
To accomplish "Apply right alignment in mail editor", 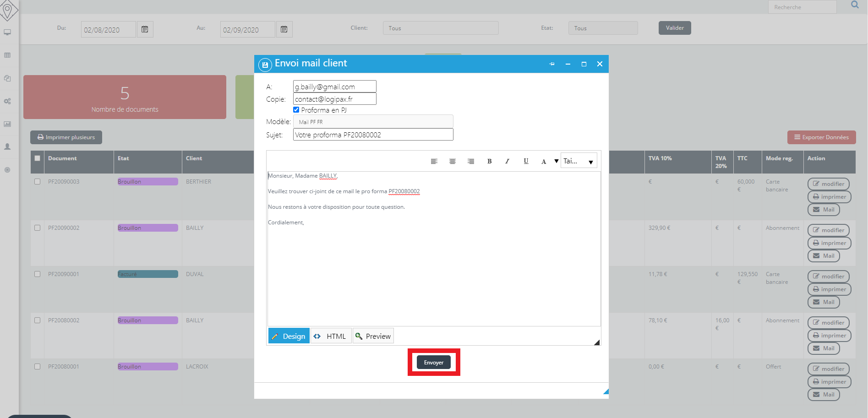I will point(471,161).
